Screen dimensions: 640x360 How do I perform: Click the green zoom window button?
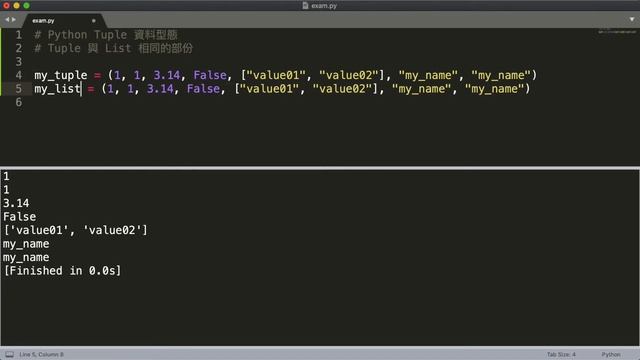[x=27, y=6]
